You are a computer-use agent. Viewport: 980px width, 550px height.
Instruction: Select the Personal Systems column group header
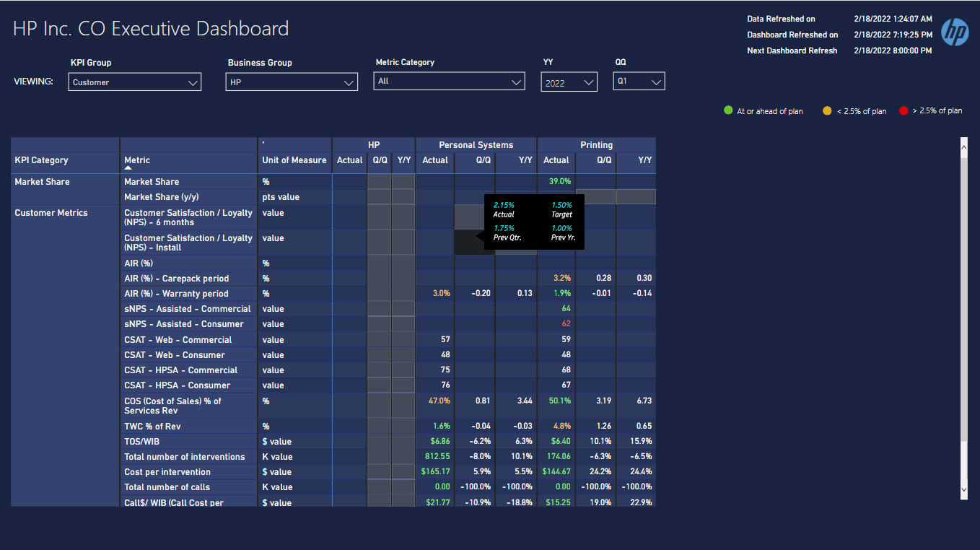(476, 145)
